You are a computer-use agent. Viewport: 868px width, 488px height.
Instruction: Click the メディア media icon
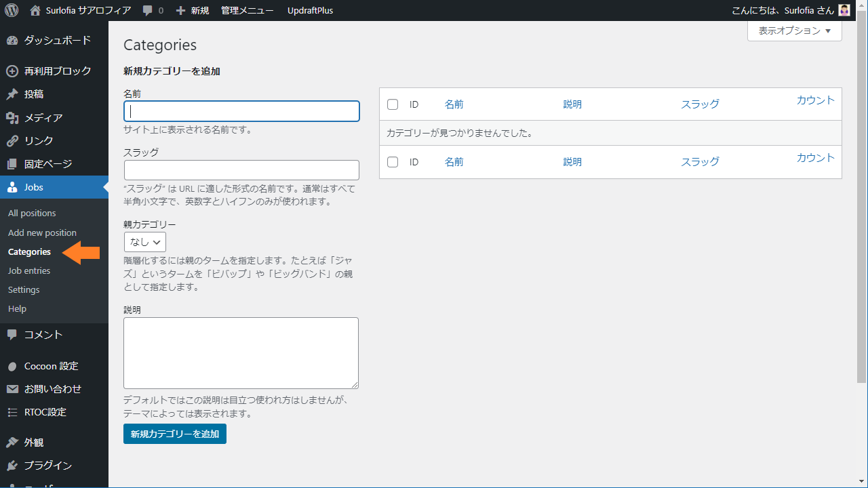click(x=12, y=118)
